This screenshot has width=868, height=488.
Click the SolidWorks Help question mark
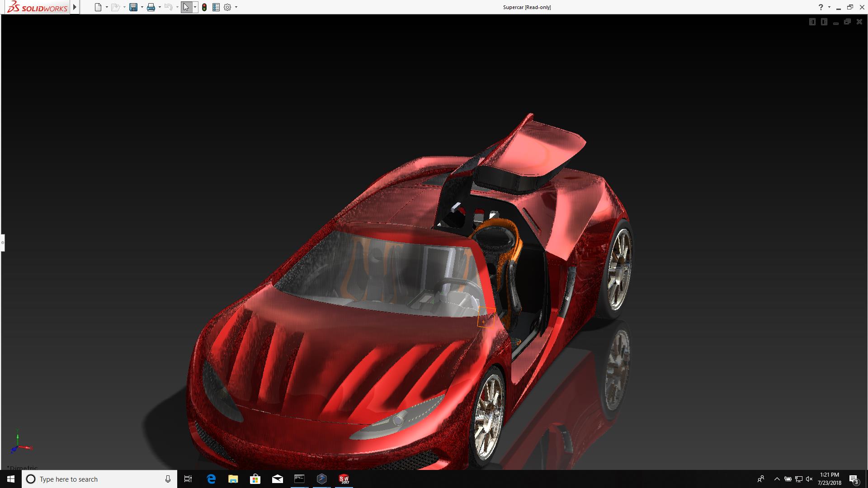821,7
